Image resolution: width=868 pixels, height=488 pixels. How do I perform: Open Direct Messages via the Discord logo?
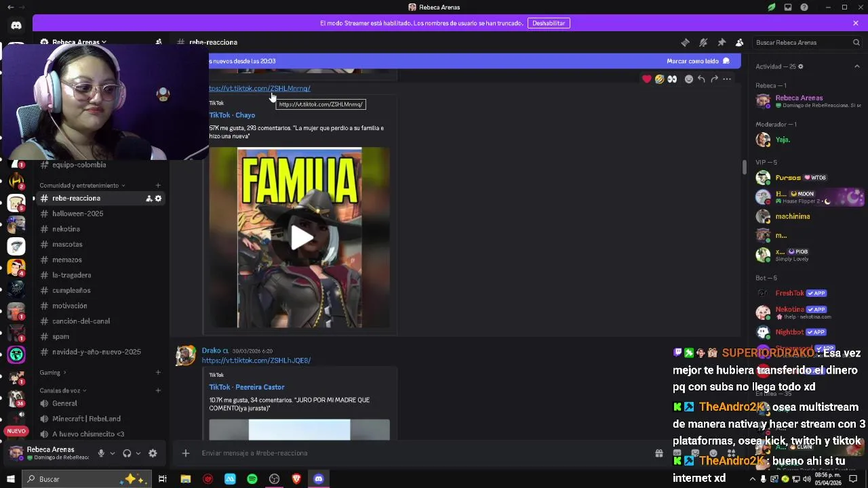[x=16, y=25]
